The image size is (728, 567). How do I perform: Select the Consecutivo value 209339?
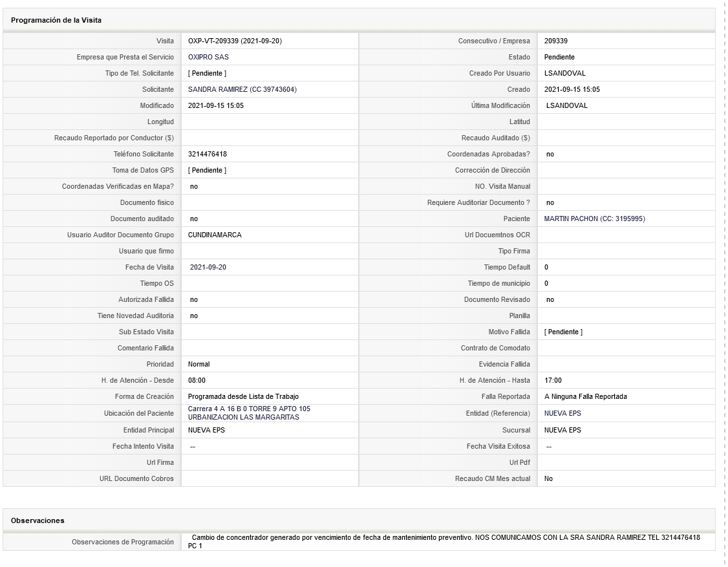[556, 41]
